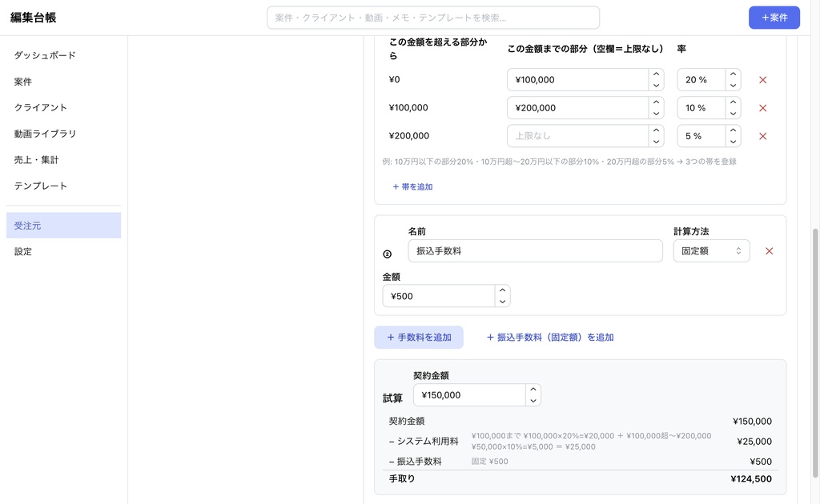Screen dimensions: 820x504
Task: Delete the ¥200,000 tier row
Action: point(762,136)
